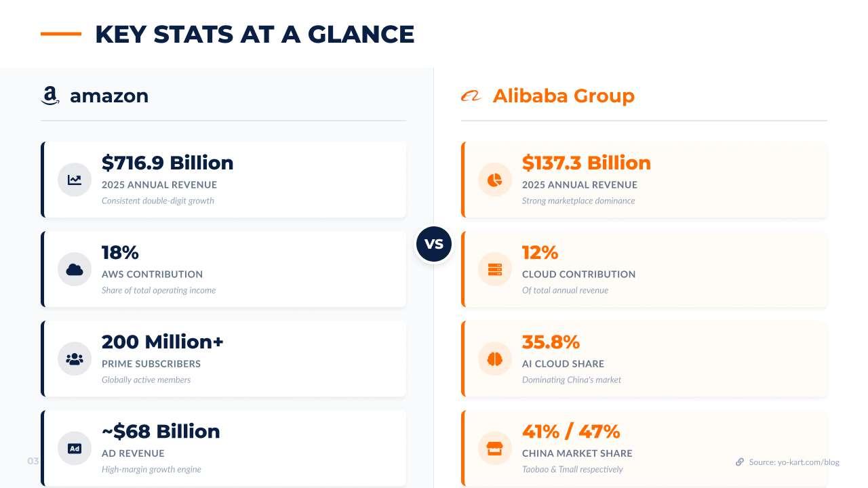Click the revenue line chart icon
Viewport: 868px width, 488px height.
(75, 180)
